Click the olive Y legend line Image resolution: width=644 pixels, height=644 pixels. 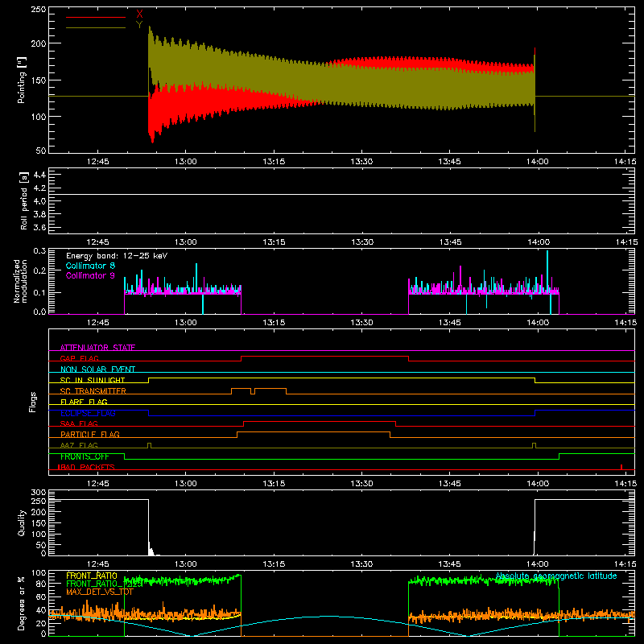coord(96,28)
